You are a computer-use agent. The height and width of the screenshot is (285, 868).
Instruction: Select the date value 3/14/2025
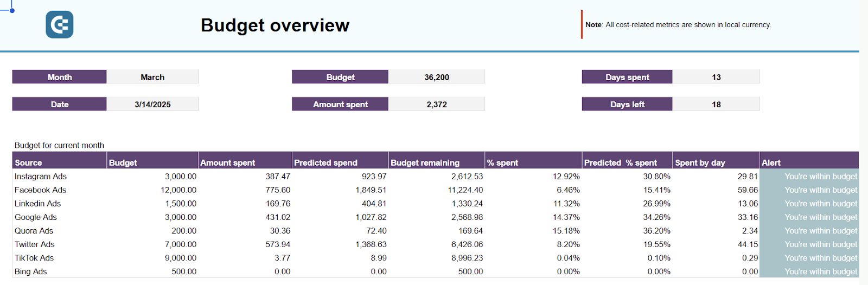pos(152,104)
